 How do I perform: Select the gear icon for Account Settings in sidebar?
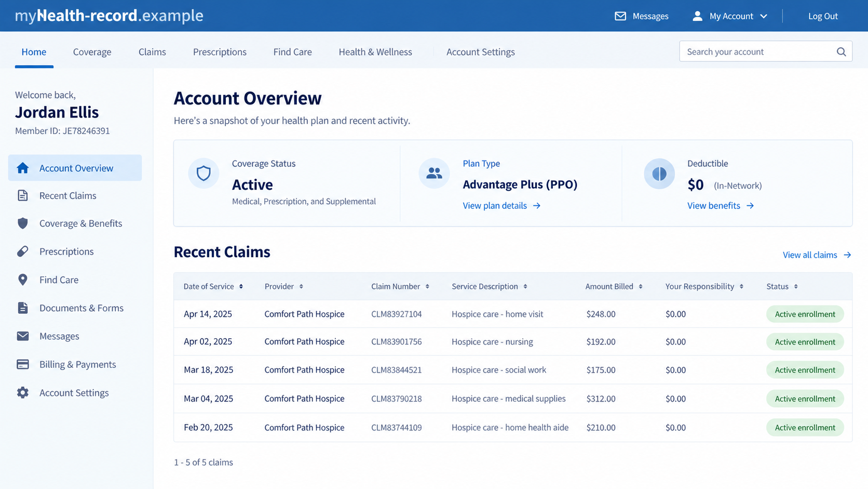click(x=23, y=392)
